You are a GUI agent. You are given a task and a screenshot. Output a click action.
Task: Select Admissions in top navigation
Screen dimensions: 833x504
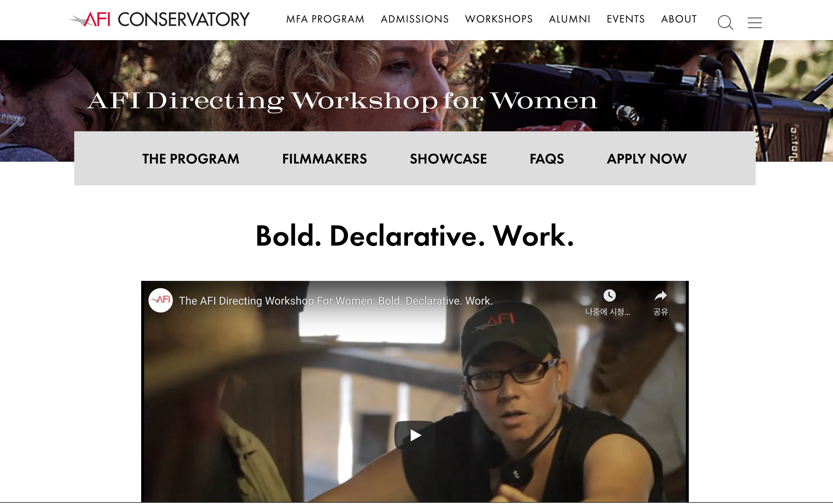(x=415, y=19)
